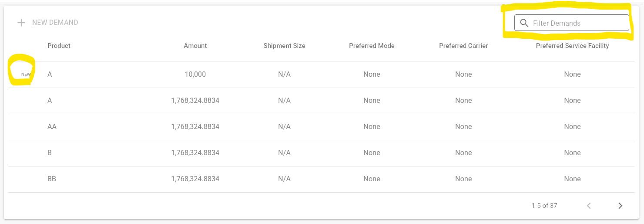Click the plus icon beside New Demand
Image resolution: width=644 pixels, height=224 pixels.
pos(21,23)
